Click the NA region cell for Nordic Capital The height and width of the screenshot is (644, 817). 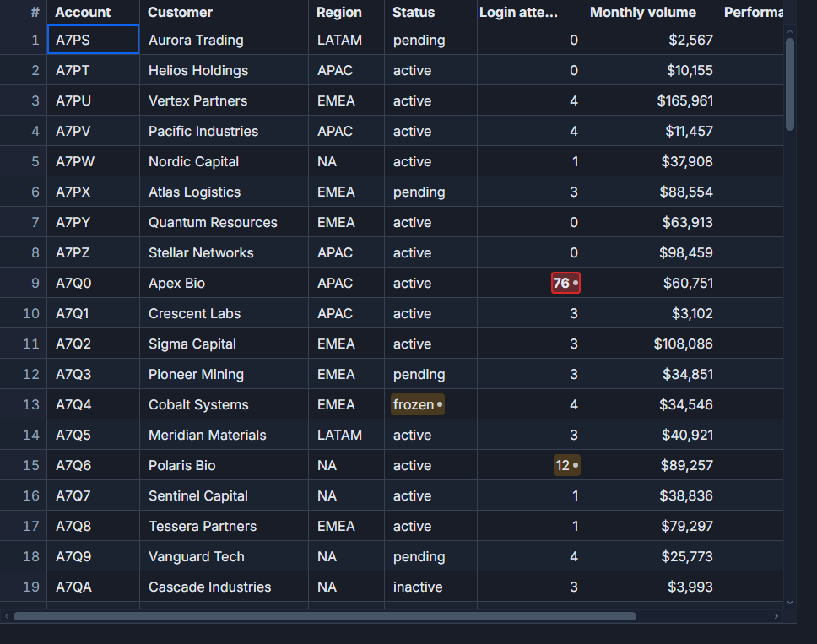click(x=347, y=161)
